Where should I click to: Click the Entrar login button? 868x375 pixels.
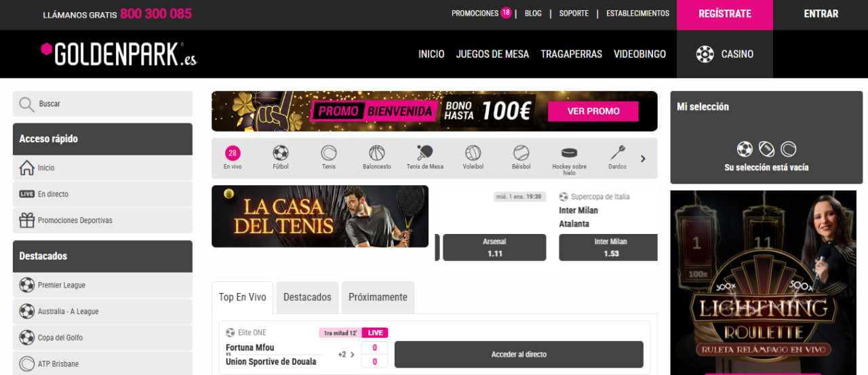[821, 14]
